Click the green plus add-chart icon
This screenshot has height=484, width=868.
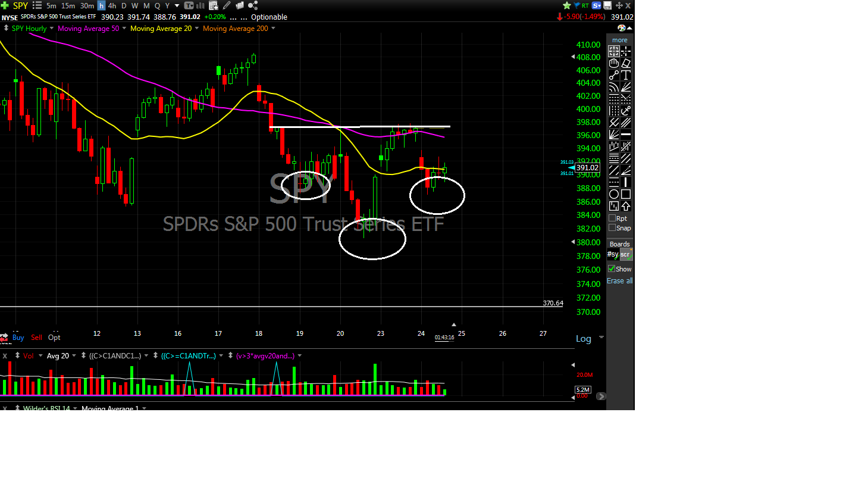coord(5,5)
